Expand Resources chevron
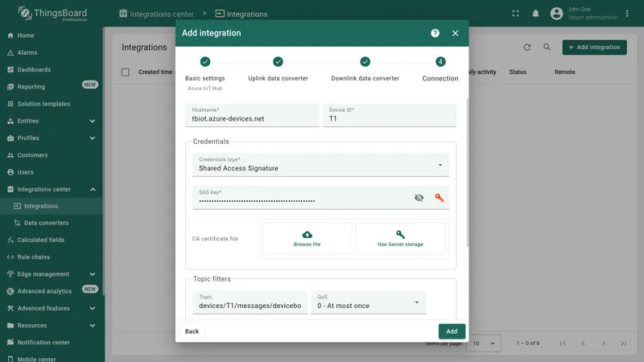This screenshot has height=362, width=644. tap(93, 326)
